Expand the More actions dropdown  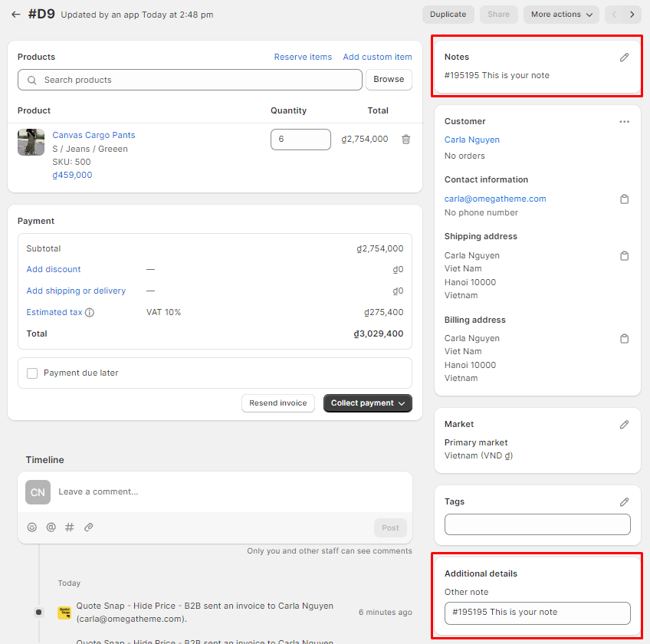562,15
